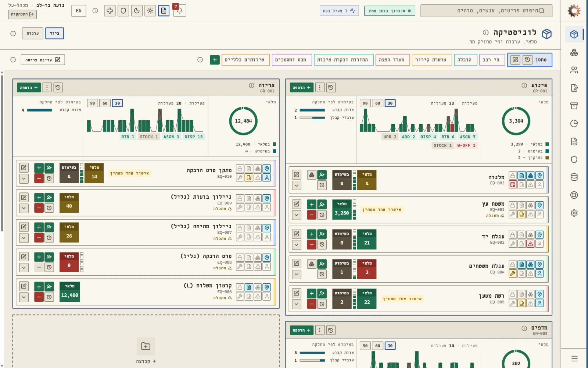The height and width of the screenshot is (368, 588).
Task: Expand the EQ-006 row chevron
Action: (24, 297)
